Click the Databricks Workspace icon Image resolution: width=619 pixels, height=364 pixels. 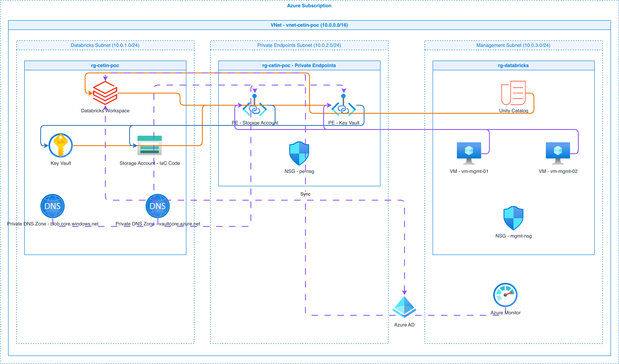click(x=105, y=93)
